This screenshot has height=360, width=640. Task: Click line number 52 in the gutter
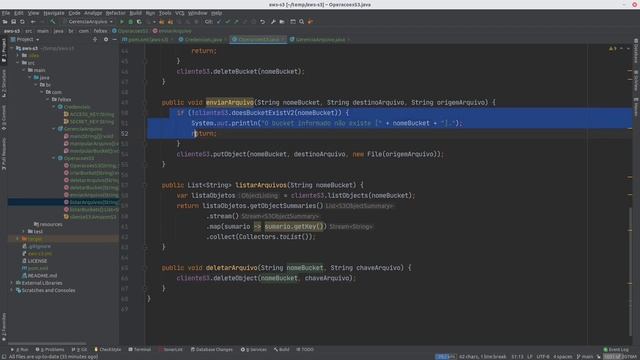tap(124, 133)
